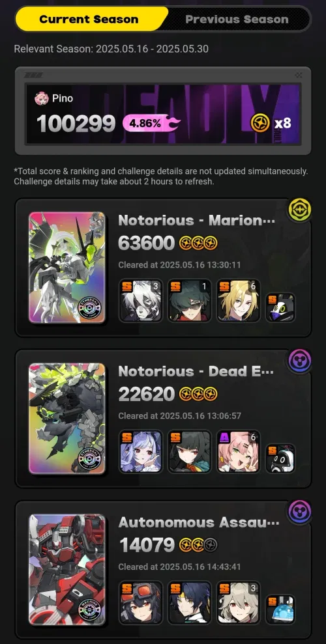Open the Notorious - Dead E boss thumbnail
The width and height of the screenshot is (326, 644).
click(67, 419)
